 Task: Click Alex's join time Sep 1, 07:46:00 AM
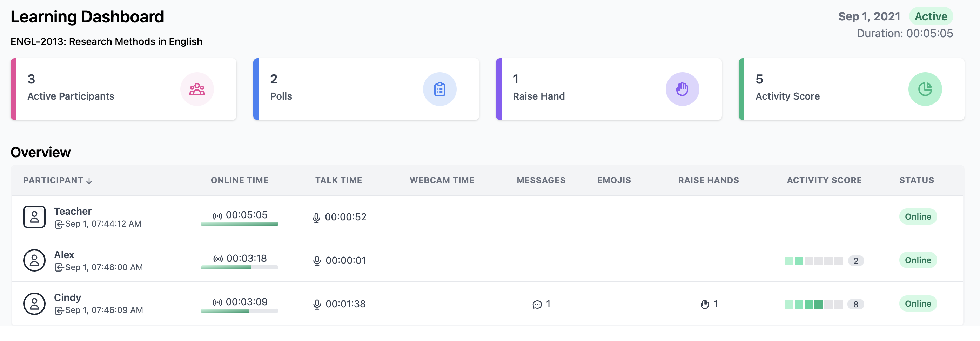click(x=104, y=267)
